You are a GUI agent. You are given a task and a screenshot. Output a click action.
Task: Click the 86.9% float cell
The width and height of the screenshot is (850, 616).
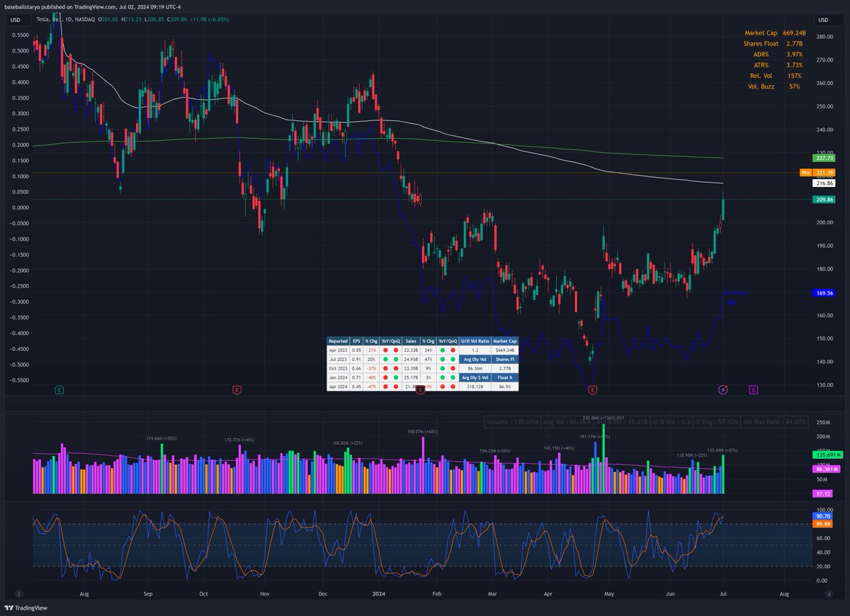pos(506,387)
